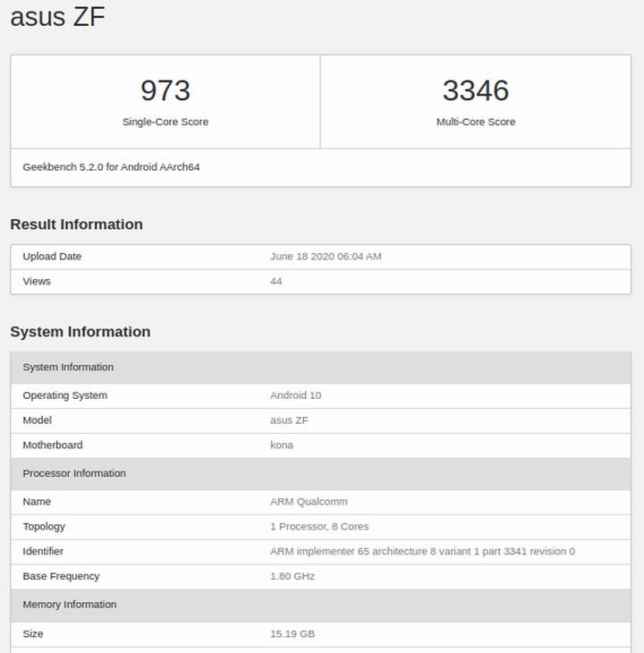This screenshot has width=644, height=653.
Task: Click the 'ARM Qualcomm' value
Action: click(x=309, y=502)
